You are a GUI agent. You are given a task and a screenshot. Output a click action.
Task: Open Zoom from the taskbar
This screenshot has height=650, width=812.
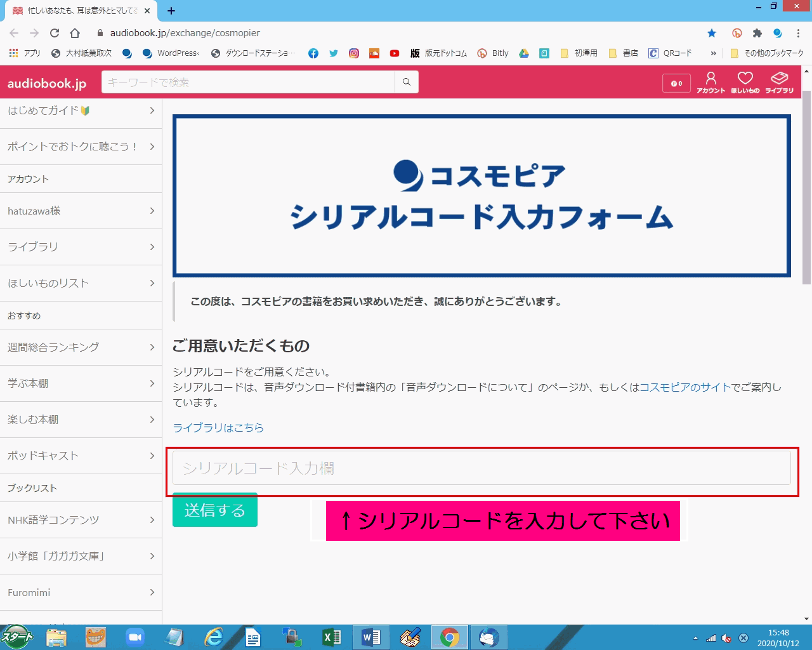[x=134, y=637]
